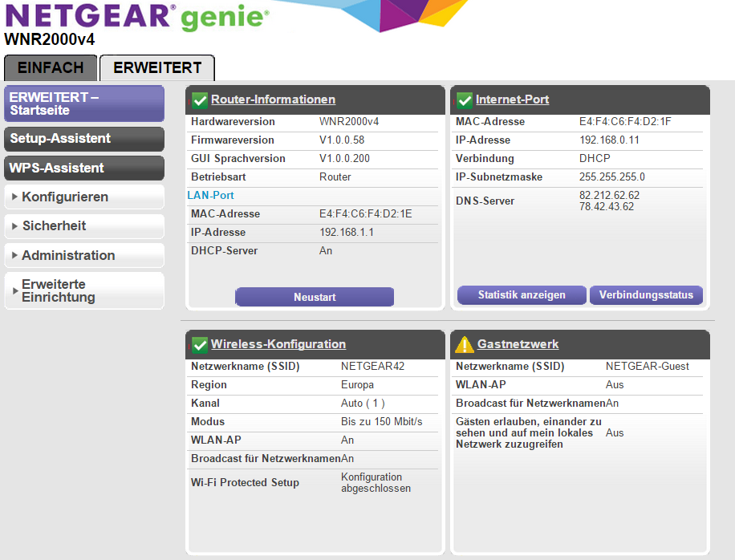The image size is (735, 560).
Task: Select Kanal value Auto ( 1 )
Action: (363, 404)
